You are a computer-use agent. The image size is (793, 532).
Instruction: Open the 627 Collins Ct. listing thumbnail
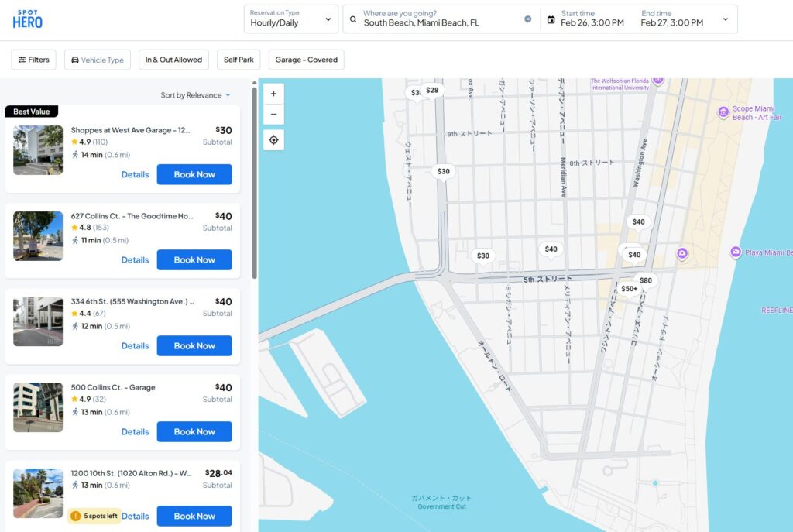point(38,235)
